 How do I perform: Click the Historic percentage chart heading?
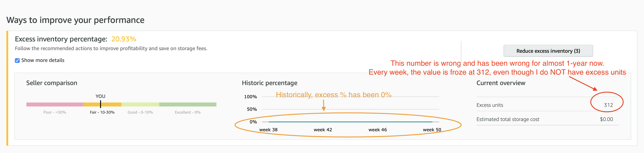point(270,83)
